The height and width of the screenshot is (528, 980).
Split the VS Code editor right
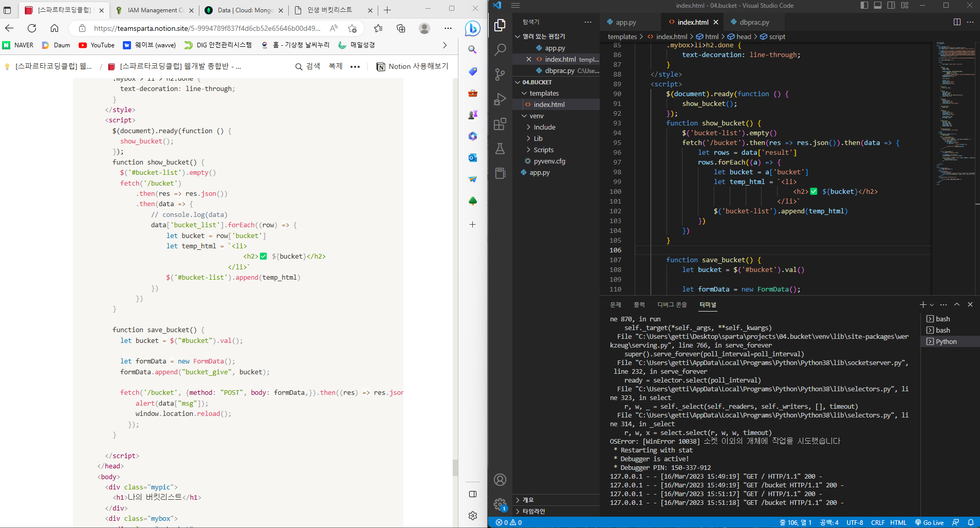[957, 22]
